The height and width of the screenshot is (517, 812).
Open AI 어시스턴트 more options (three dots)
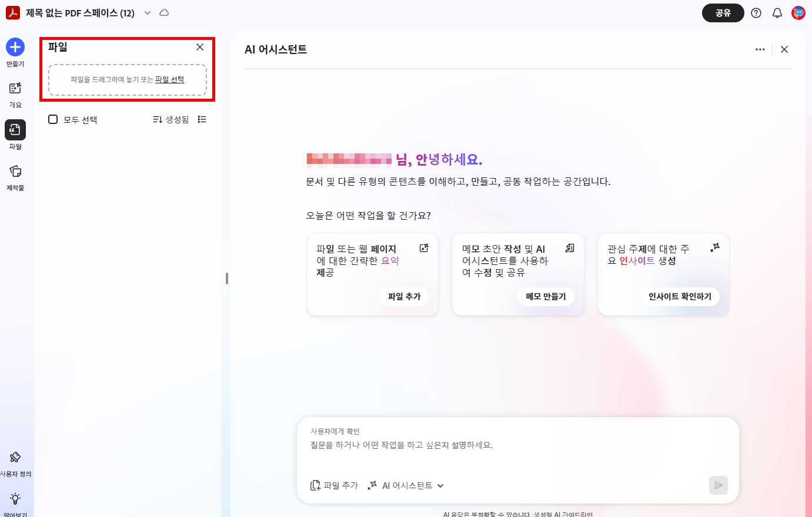760,49
